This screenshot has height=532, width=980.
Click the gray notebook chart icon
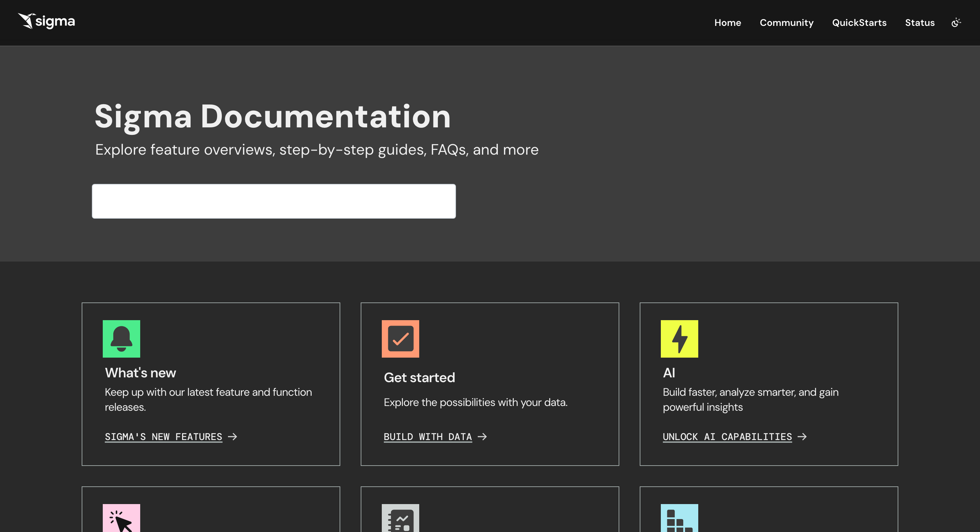(400, 518)
